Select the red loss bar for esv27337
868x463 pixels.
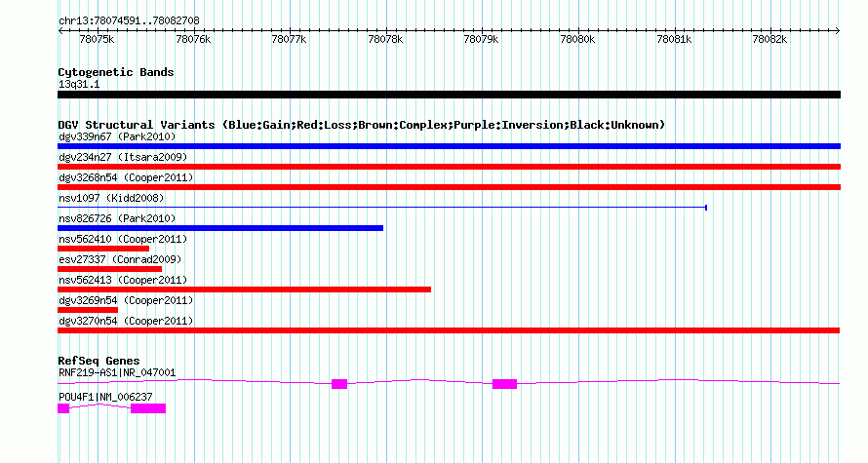tap(109, 269)
